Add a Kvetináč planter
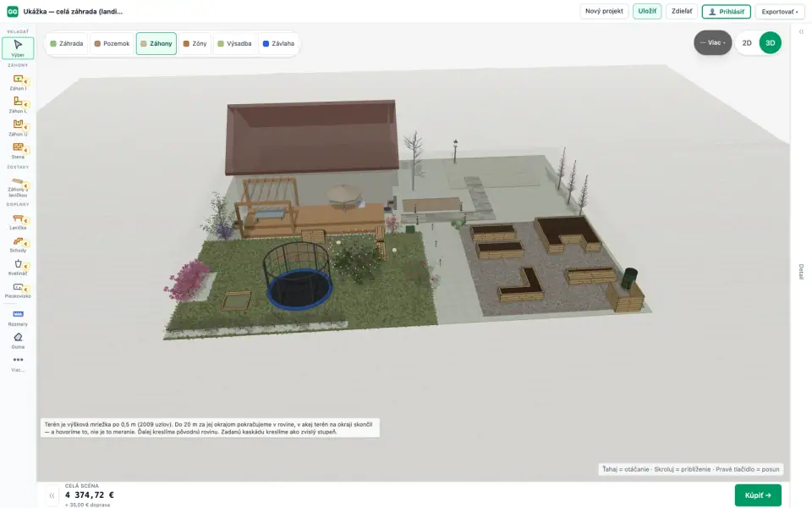Image resolution: width=812 pixels, height=508 pixels. (18, 268)
